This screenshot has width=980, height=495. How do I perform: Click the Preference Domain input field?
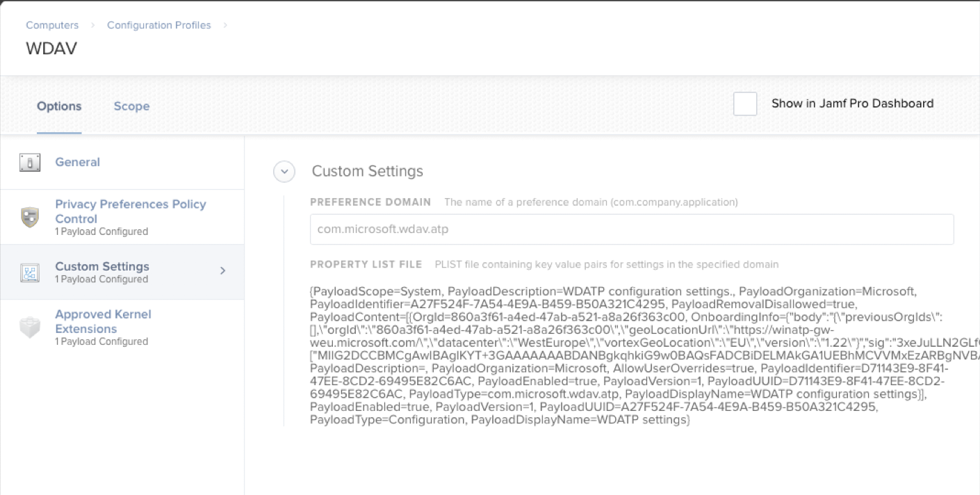(631, 229)
